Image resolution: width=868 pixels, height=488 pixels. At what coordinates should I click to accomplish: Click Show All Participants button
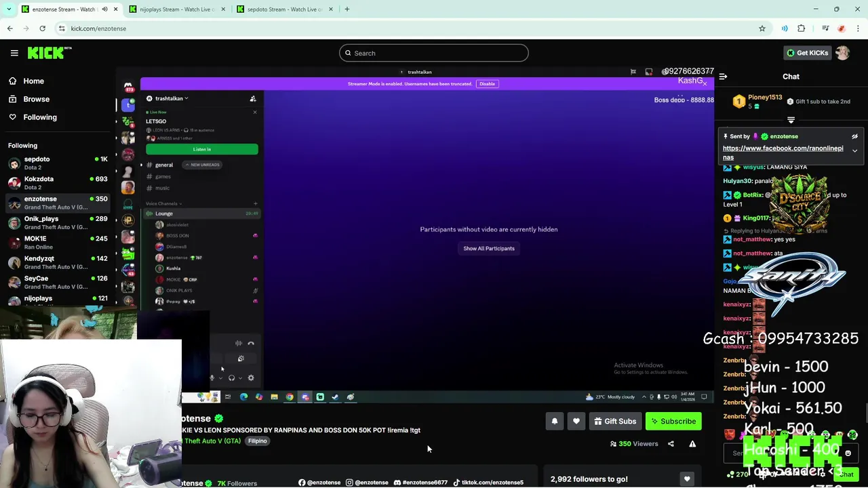coord(489,248)
